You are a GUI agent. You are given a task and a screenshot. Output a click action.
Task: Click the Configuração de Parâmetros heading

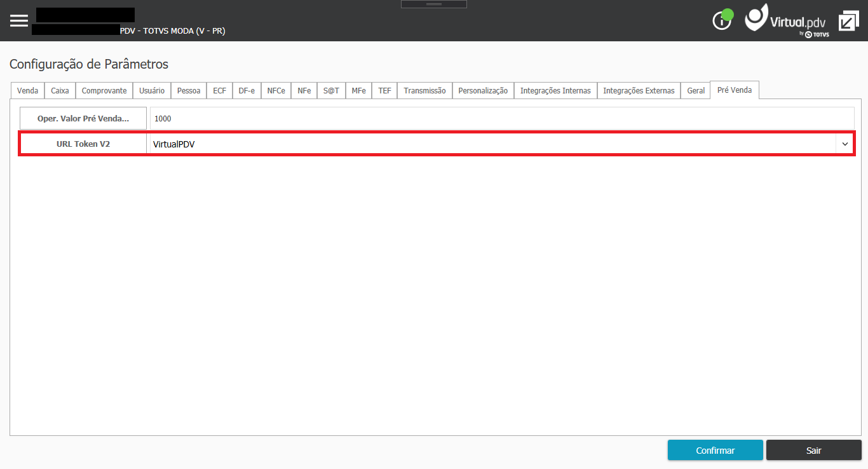pos(89,64)
